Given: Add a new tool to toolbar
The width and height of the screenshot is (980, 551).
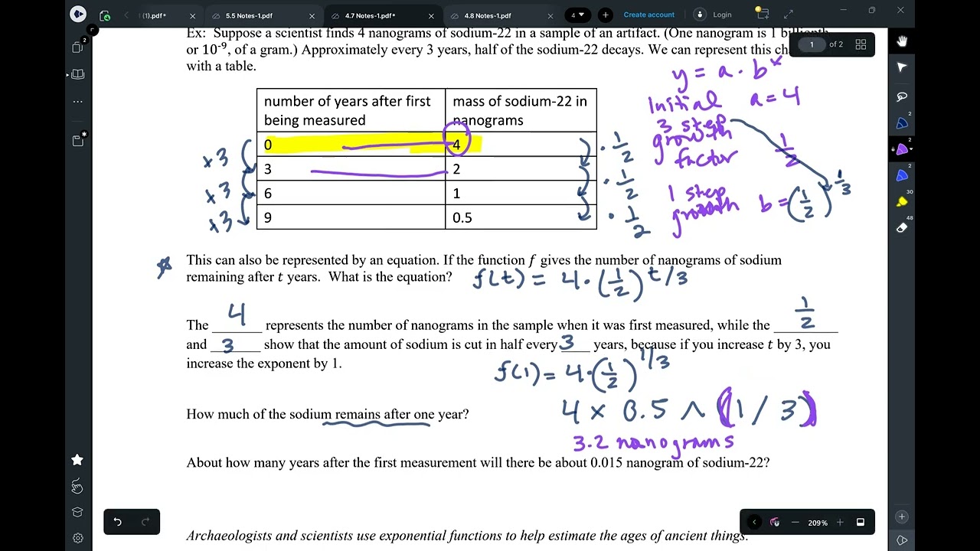Looking at the screenshot, I should [x=901, y=517].
